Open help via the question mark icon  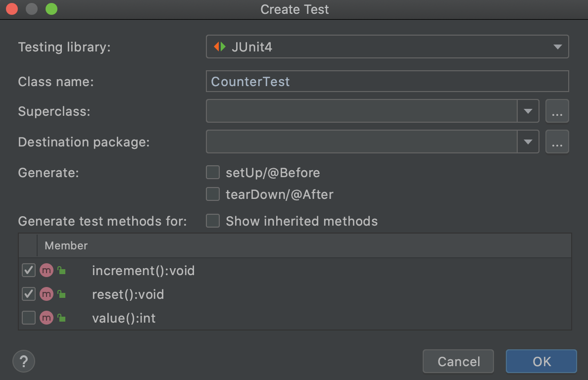pyautogui.click(x=23, y=361)
